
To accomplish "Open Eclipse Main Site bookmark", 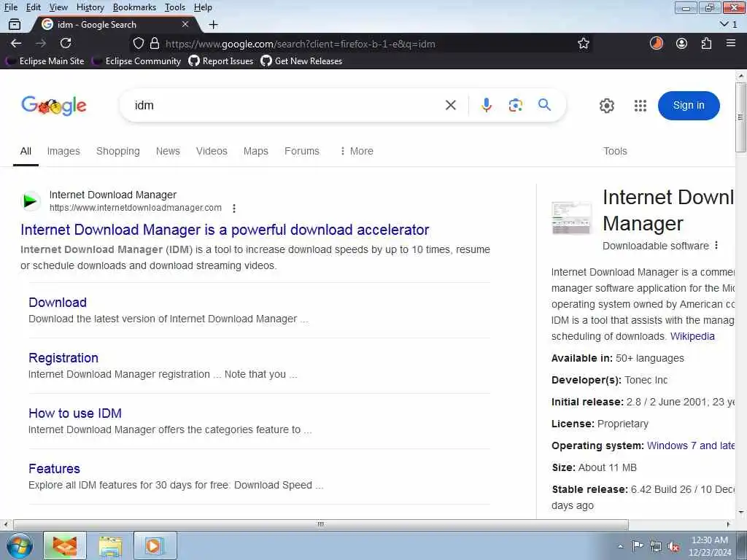I will tap(46, 61).
